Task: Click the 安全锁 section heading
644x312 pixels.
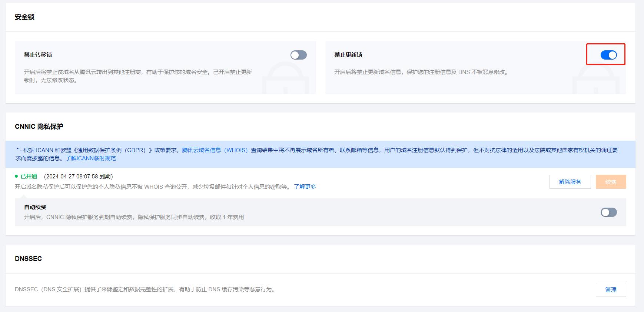Action: coord(24,17)
